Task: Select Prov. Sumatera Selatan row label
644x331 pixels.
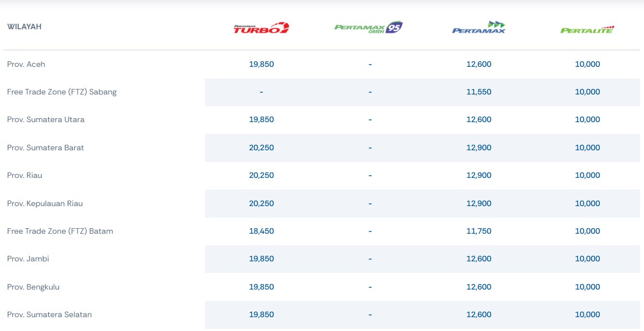Action: [x=49, y=314]
